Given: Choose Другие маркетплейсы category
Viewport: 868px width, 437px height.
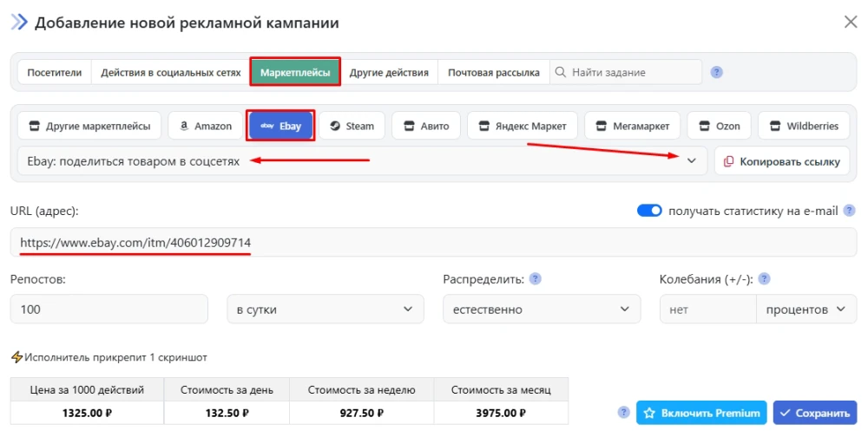Looking at the screenshot, I should 89,126.
